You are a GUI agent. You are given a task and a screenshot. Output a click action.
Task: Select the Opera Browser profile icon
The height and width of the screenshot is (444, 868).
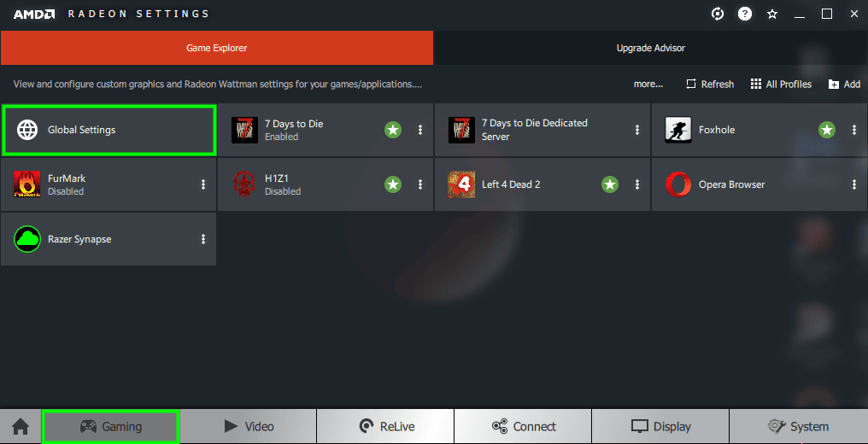678,184
